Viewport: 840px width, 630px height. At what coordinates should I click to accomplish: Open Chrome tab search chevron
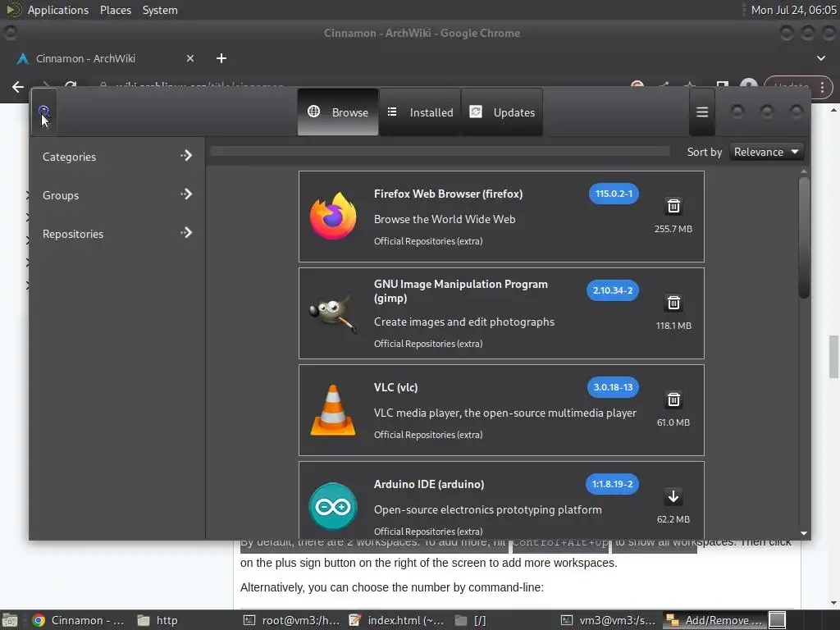[x=820, y=58]
